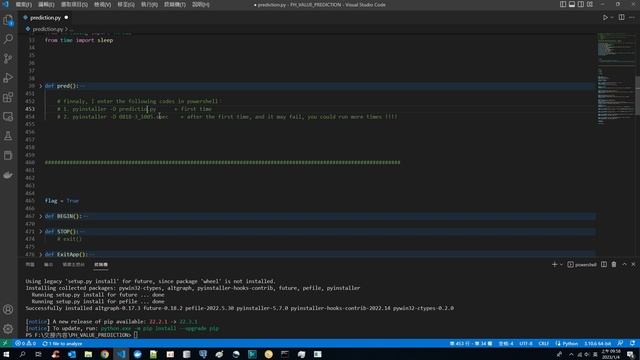
Task: Click prediction.py in the breadcrumb
Action: (x=47, y=29)
